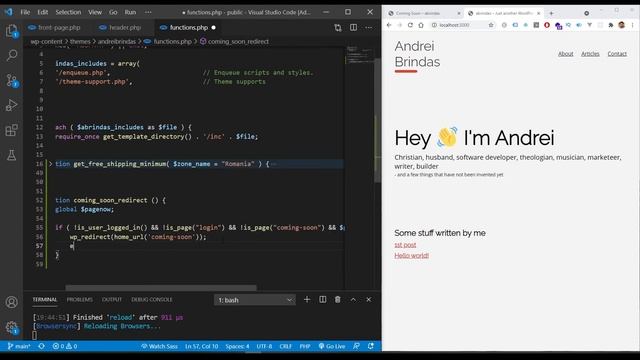This screenshot has height=360, width=640.
Task: Open the Extensions view
Action: coord(11,130)
